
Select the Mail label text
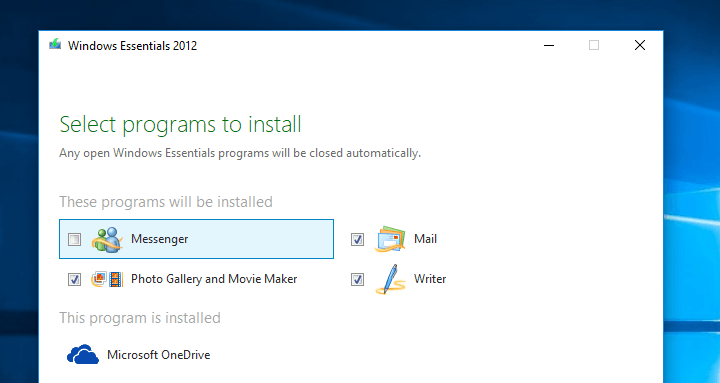click(x=425, y=239)
